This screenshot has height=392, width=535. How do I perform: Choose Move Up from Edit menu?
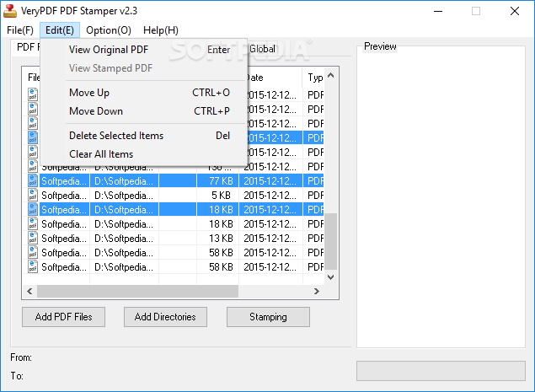pos(143,93)
